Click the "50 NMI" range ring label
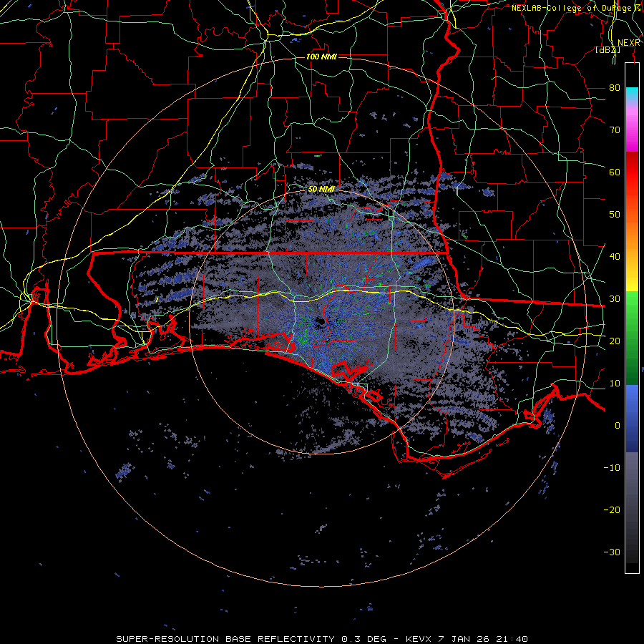 coord(321,190)
